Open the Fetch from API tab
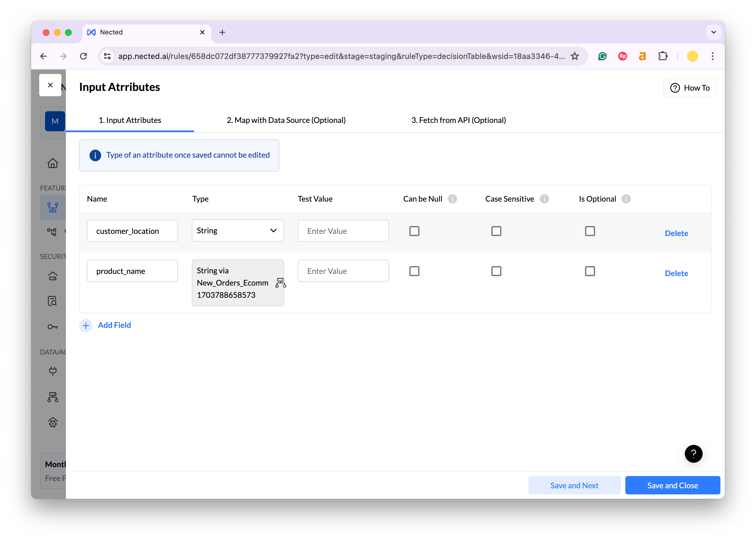 (x=459, y=120)
